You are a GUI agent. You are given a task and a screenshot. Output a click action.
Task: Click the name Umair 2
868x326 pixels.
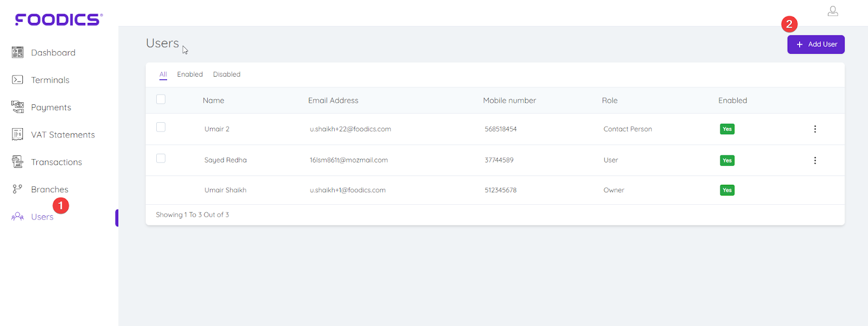(217, 129)
